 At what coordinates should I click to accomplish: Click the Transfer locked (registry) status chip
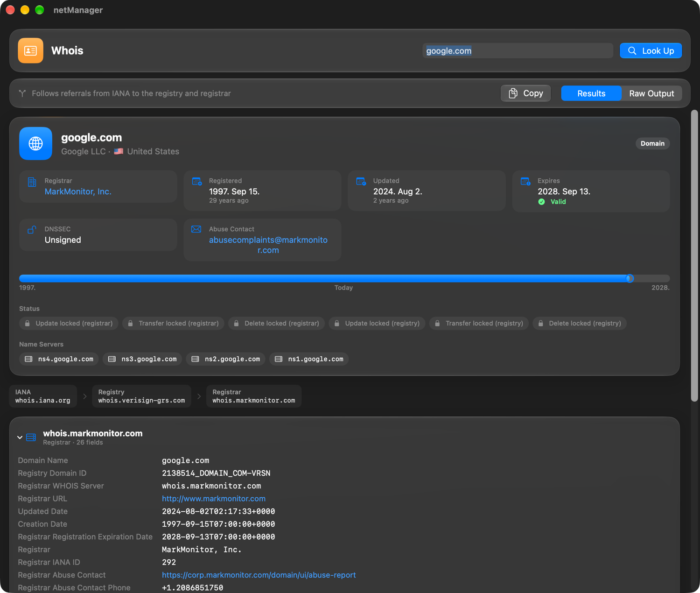click(x=479, y=323)
